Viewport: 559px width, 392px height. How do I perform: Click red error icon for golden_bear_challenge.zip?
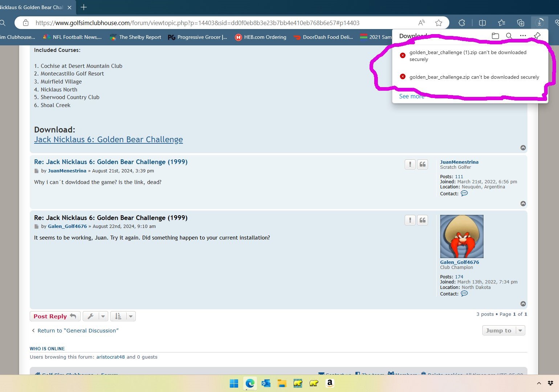coord(403,77)
